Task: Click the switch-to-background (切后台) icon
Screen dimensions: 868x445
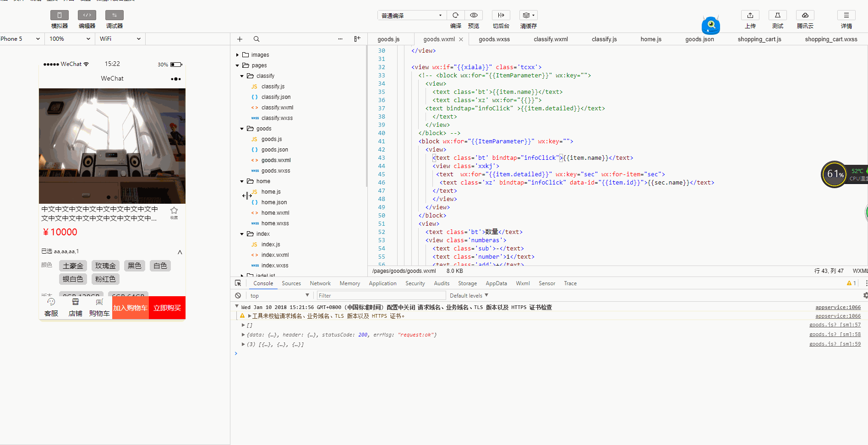Action: (501, 15)
